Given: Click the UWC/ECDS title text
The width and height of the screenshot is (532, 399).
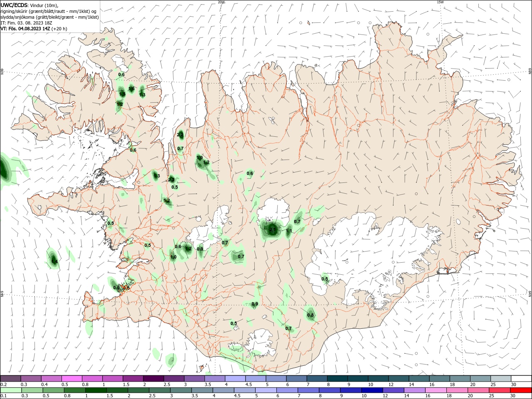Looking at the screenshot, I should [14, 5].
